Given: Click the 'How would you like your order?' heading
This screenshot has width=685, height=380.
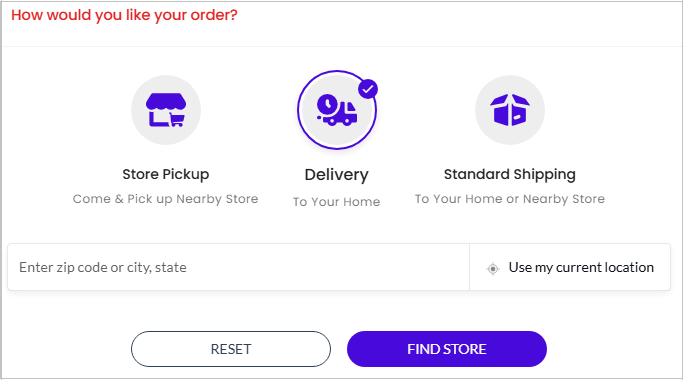Looking at the screenshot, I should (125, 15).
